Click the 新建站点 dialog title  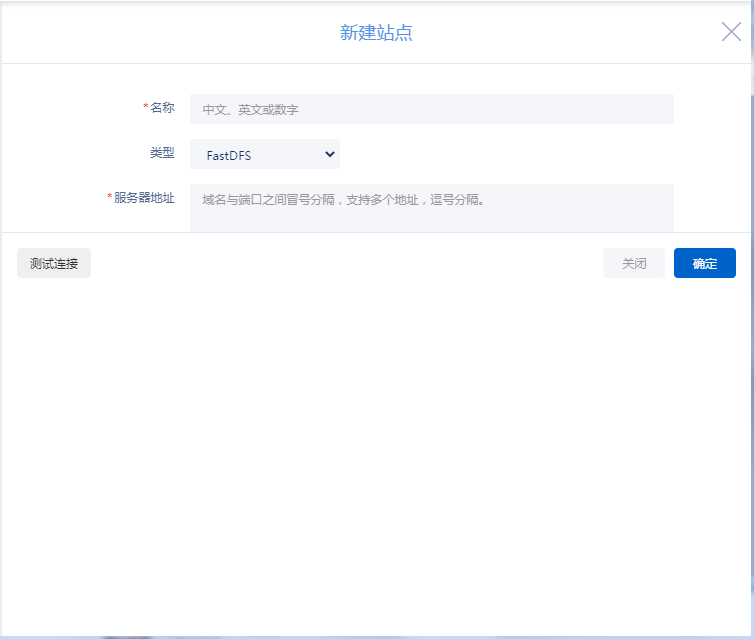click(x=376, y=33)
